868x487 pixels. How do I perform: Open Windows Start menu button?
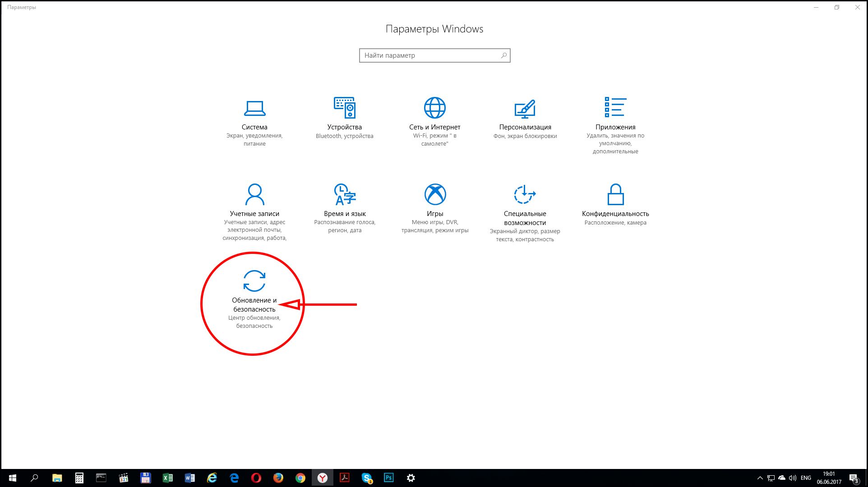(x=12, y=478)
